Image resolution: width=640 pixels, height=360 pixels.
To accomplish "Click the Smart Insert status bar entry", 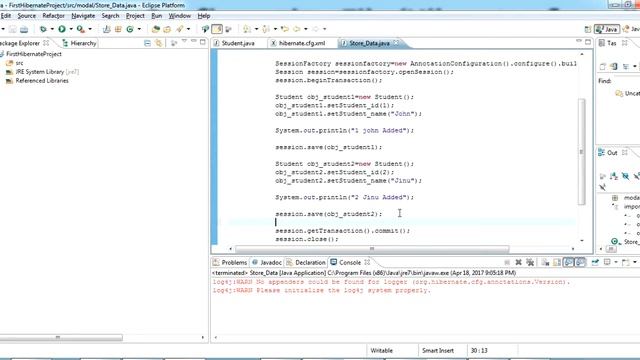I will click(438, 351).
